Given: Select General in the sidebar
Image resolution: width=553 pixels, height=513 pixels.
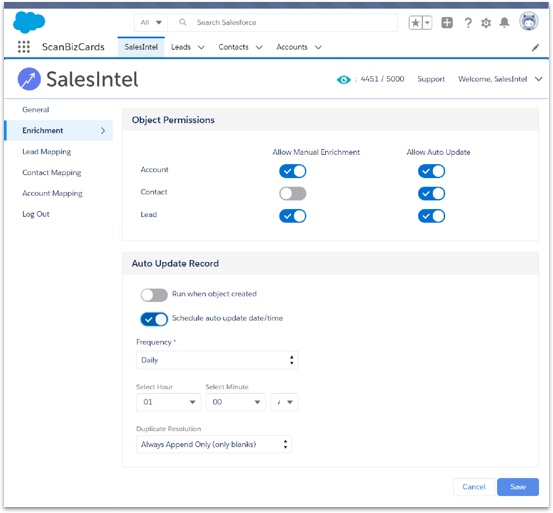Looking at the screenshot, I should click(x=36, y=110).
